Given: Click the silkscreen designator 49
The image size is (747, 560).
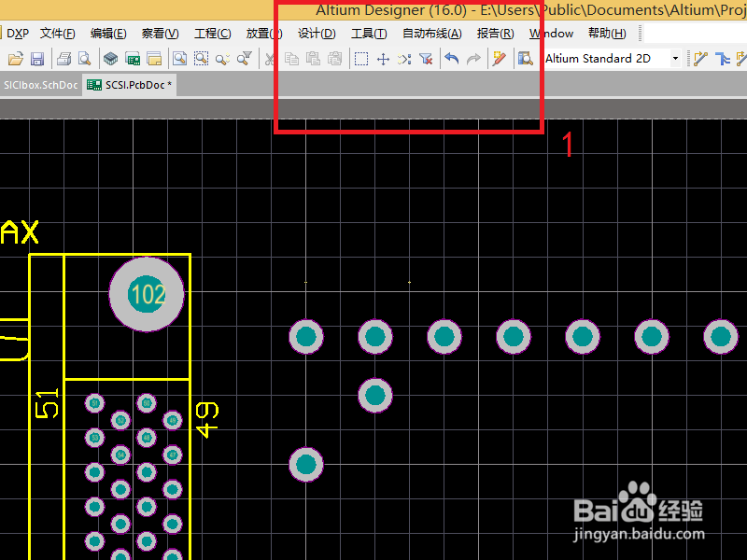Looking at the screenshot, I should 207,420.
